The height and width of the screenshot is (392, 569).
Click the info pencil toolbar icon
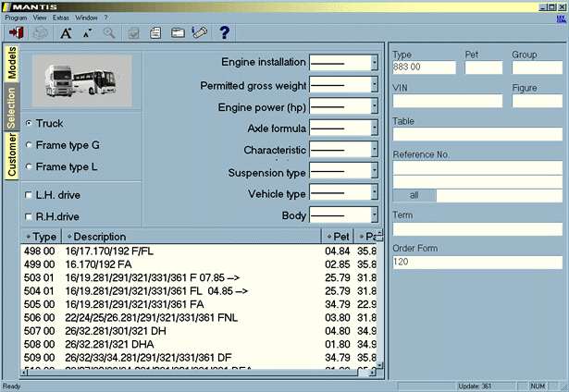click(x=198, y=33)
